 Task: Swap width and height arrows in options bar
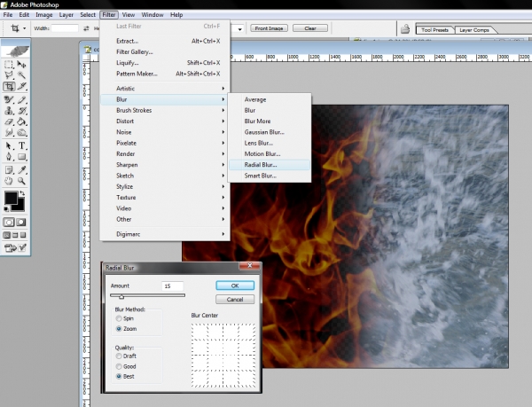click(87, 28)
